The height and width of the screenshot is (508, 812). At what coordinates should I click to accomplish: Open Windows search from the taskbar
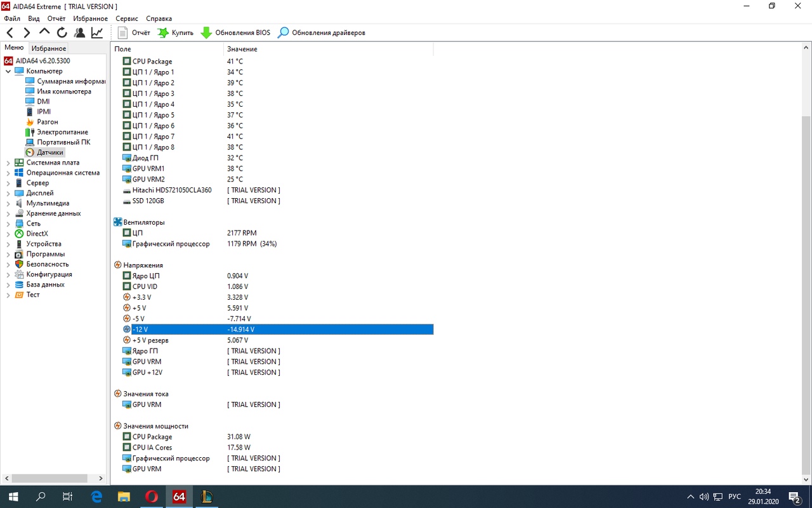point(41,497)
